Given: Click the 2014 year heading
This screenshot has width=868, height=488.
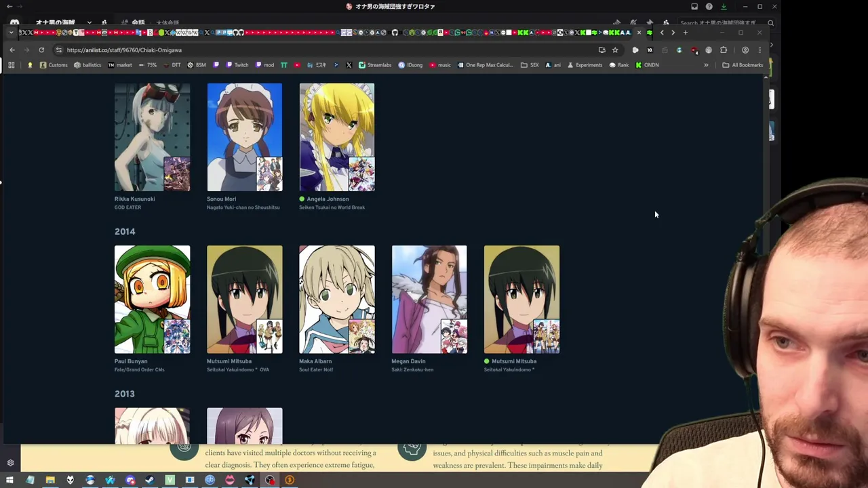Looking at the screenshot, I should point(125,232).
